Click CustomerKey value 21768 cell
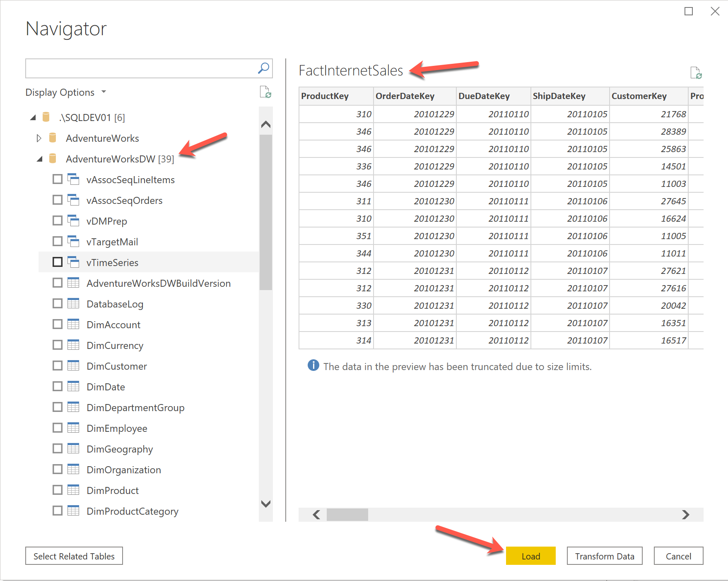The width and height of the screenshot is (728, 581). click(648, 114)
